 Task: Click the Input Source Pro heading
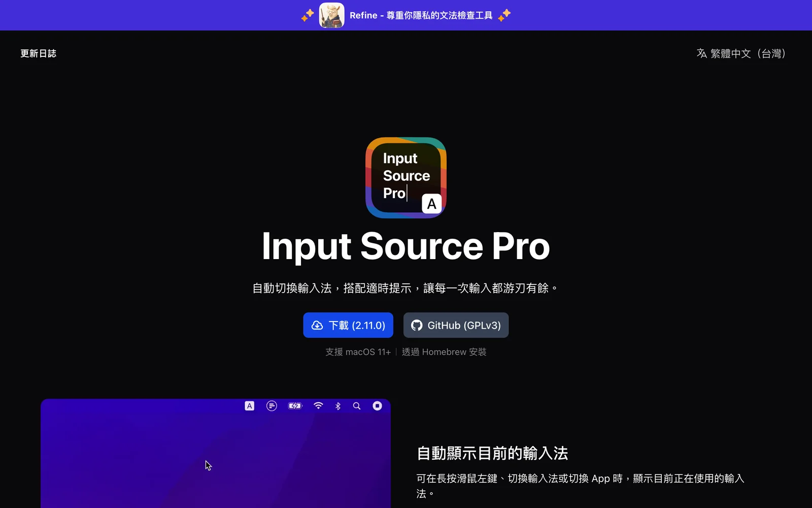click(406, 246)
